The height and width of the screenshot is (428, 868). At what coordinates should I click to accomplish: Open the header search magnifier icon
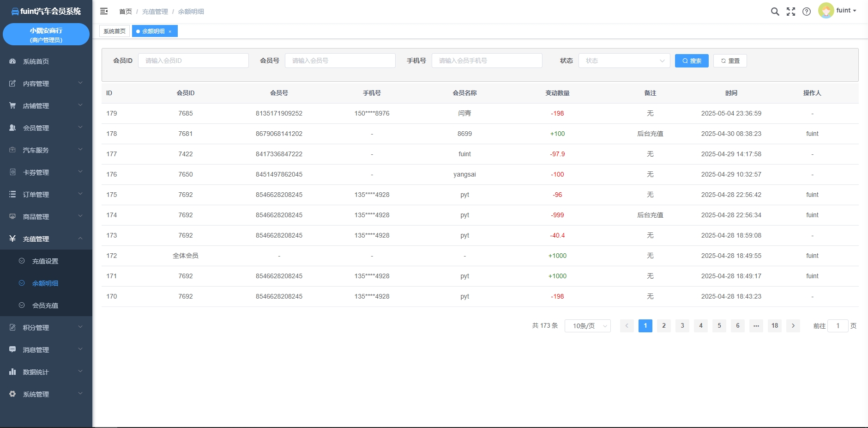pyautogui.click(x=775, y=12)
